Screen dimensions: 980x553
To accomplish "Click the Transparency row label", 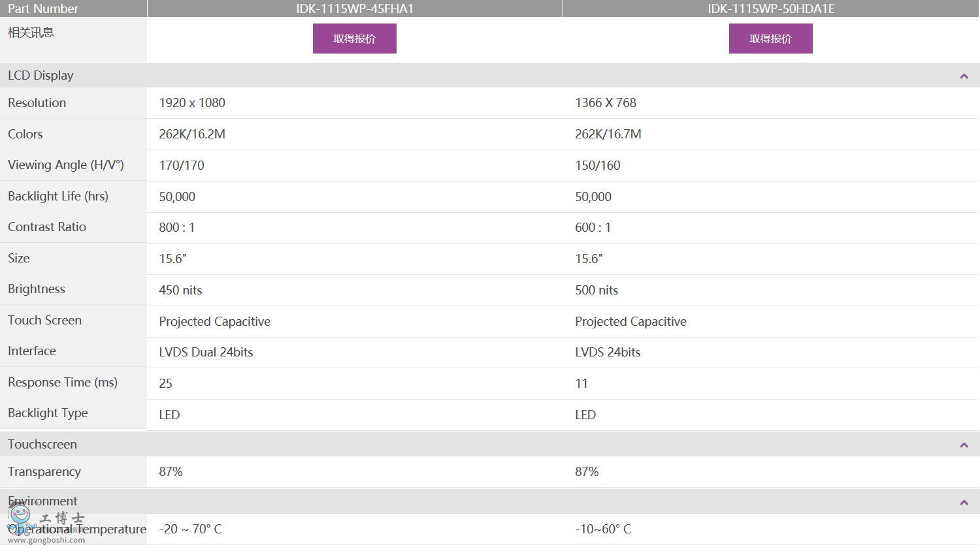I will 44,471.
